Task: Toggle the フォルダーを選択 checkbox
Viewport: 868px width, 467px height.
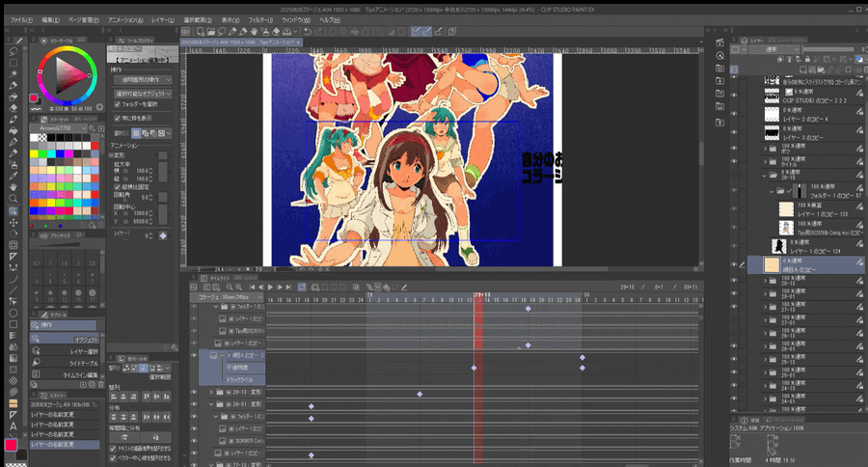Action: [x=118, y=103]
